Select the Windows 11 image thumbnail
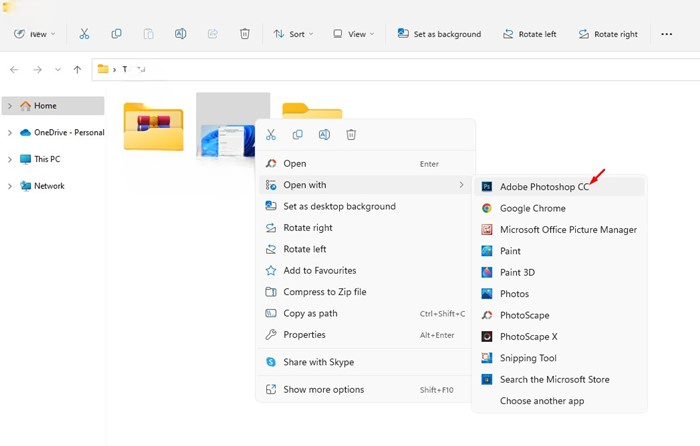Image resolution: width=700 pixels, height=446 pixels. pos(226,141)
